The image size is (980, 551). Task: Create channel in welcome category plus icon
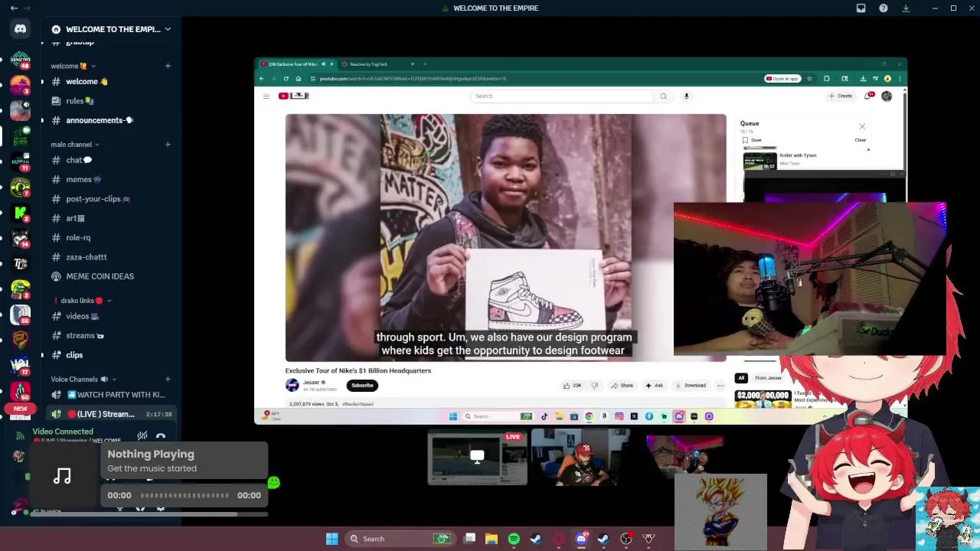point(168,66)
